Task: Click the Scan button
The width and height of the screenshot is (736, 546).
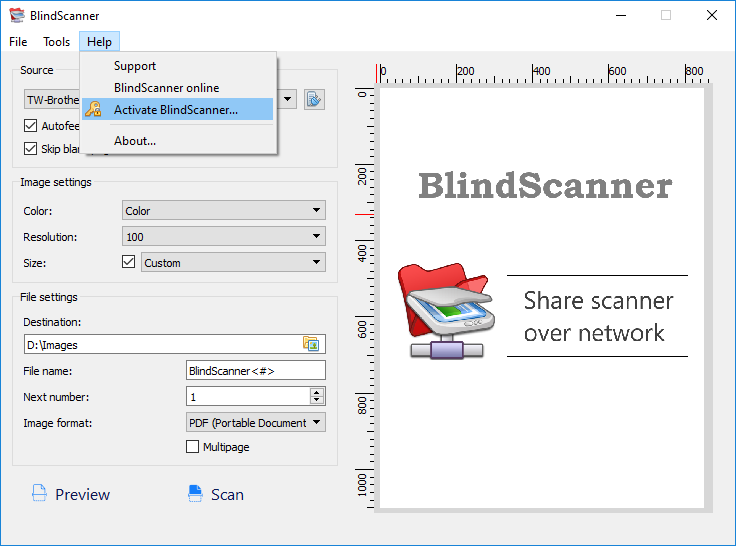Action: tap(216, 494)
